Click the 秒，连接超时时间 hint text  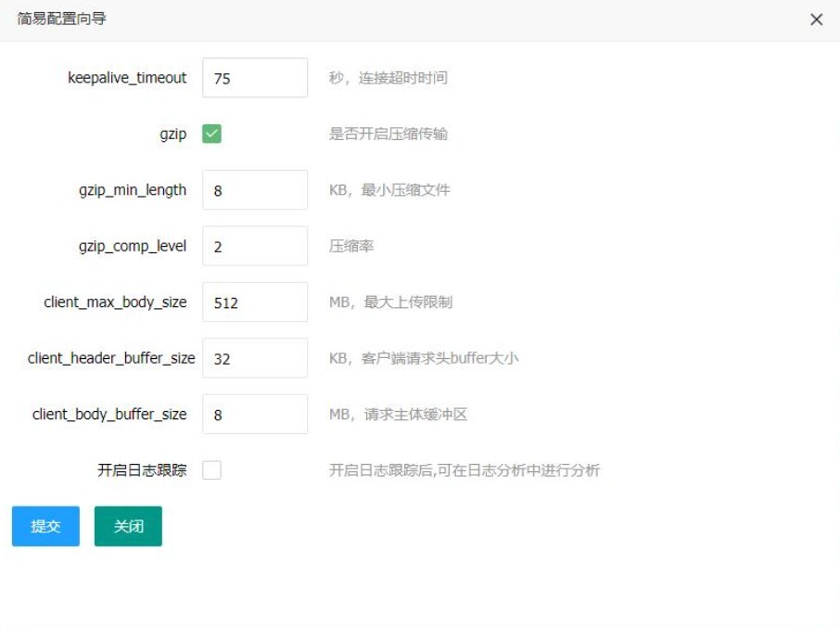[x=388, y=78]
